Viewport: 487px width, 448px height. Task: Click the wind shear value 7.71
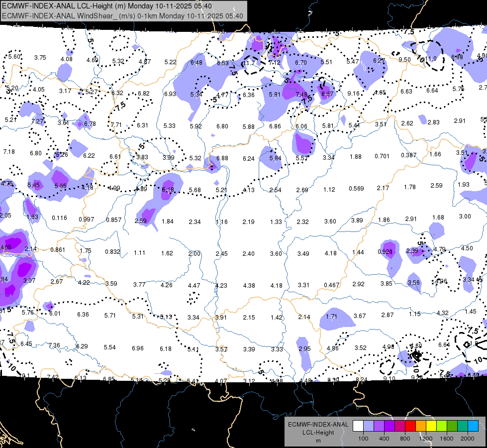click(116, 124)
